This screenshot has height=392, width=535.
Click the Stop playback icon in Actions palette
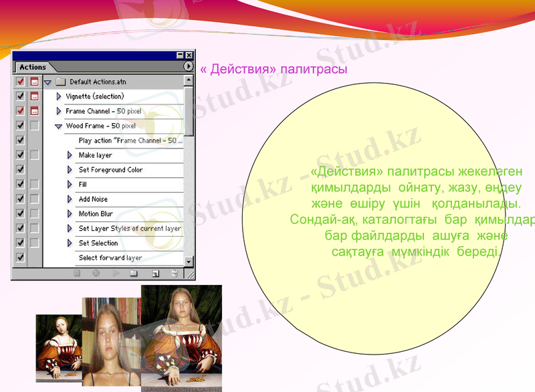(76, 272)
